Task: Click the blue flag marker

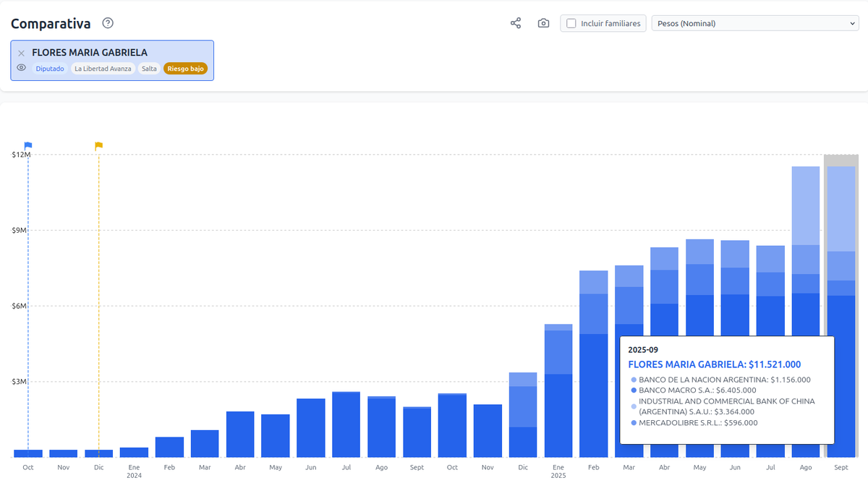Action: point(28,145)
